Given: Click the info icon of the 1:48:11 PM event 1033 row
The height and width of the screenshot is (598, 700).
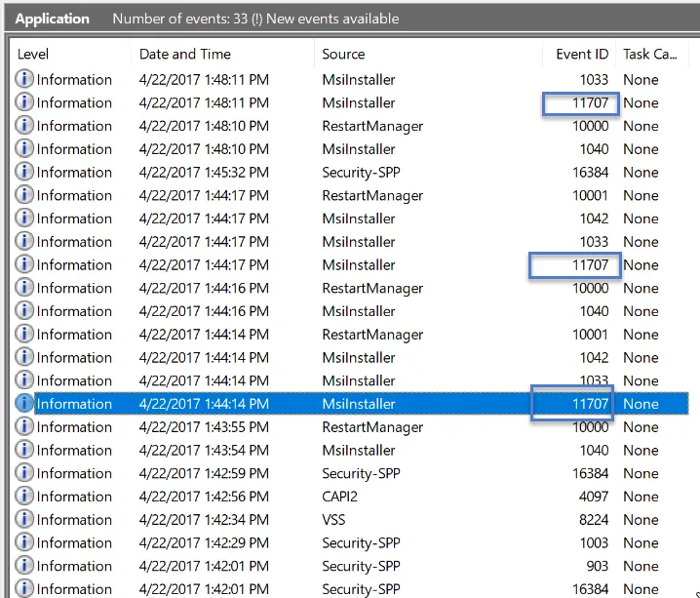Looking at the screenshot, I should pos(24,79).
